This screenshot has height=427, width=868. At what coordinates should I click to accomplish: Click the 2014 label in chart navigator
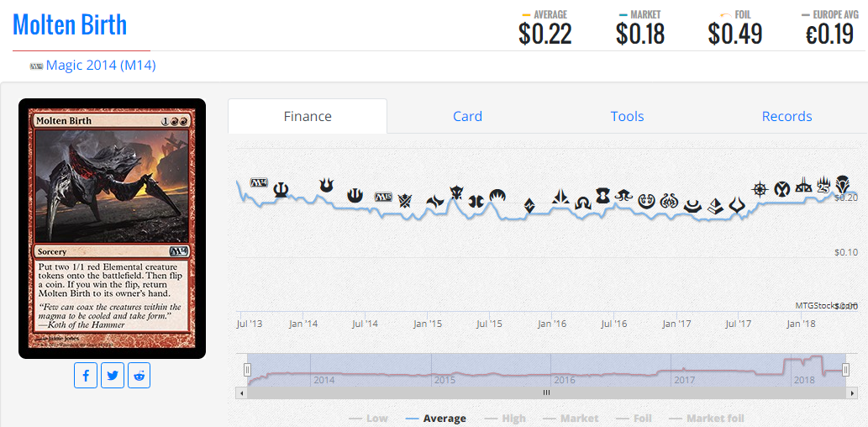324,380
